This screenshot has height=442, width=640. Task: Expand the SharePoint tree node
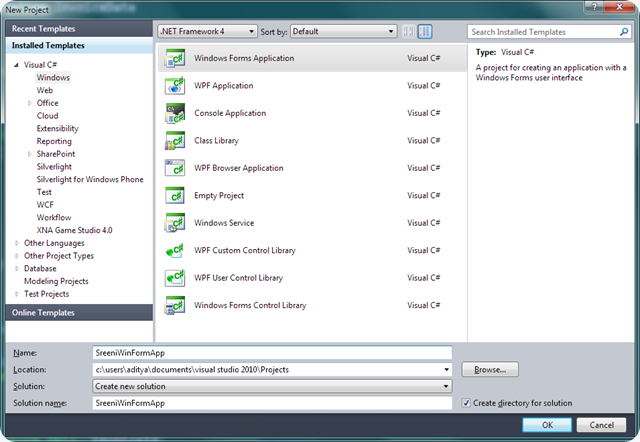point(29,154)
